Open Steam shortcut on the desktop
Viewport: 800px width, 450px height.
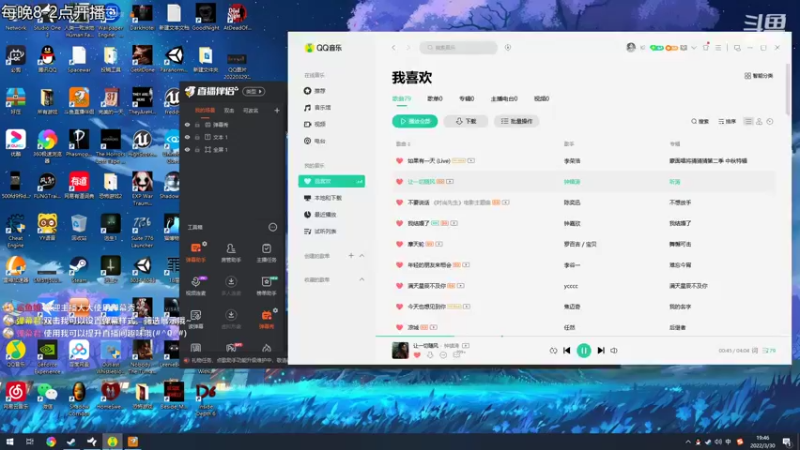79,270
